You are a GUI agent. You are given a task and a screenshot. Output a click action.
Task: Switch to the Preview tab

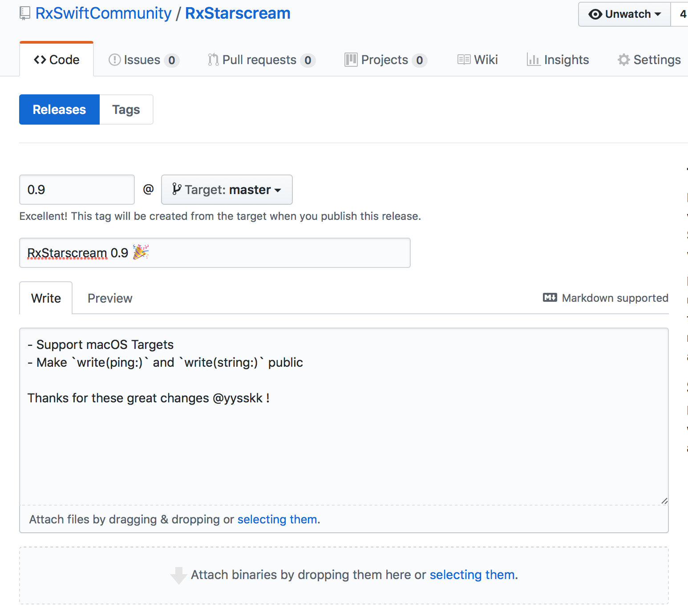click(110, 298)
